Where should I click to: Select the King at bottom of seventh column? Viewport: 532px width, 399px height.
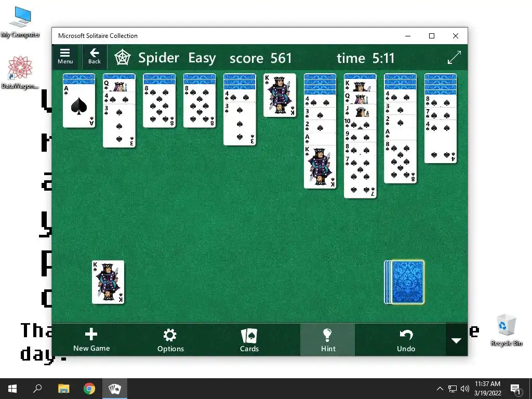point(320,167)
